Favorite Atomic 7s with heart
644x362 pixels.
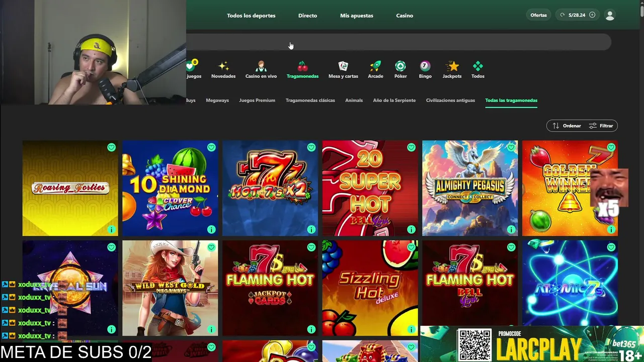pos(611,247)
